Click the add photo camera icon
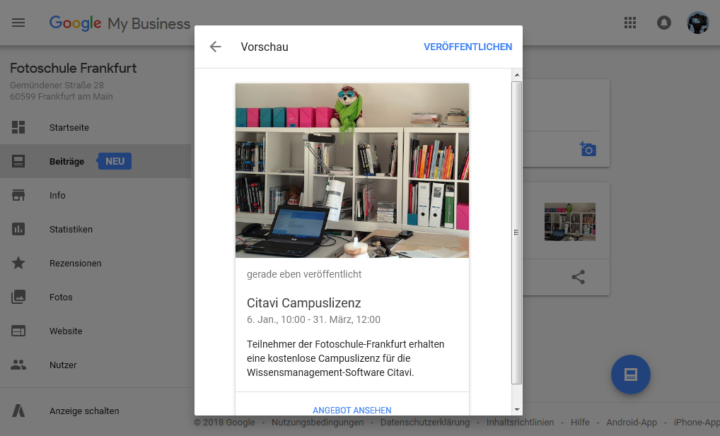This screenshot has width=720, height=436. pos(588,149)
